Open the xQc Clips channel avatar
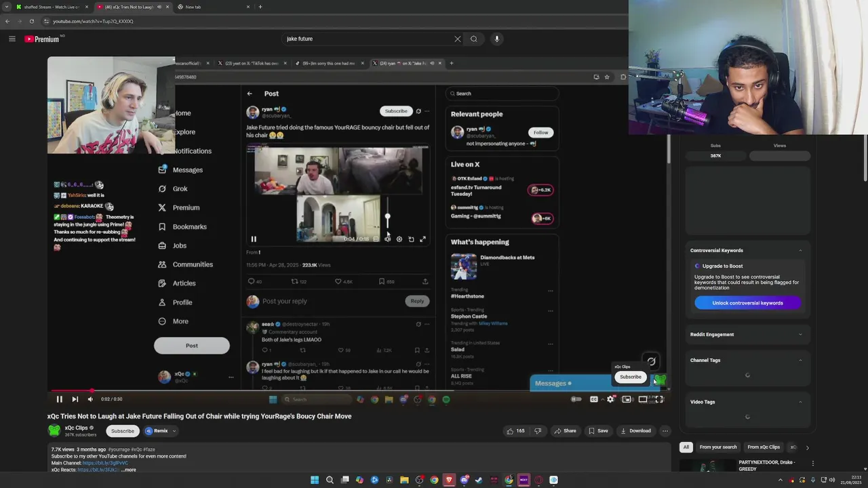This screenshot has height=488, width=868. pyautogui.click(x=54, y=430)
